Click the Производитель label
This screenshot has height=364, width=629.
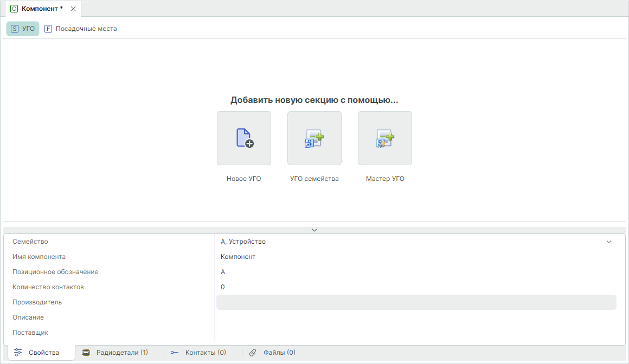pos(37,302)
